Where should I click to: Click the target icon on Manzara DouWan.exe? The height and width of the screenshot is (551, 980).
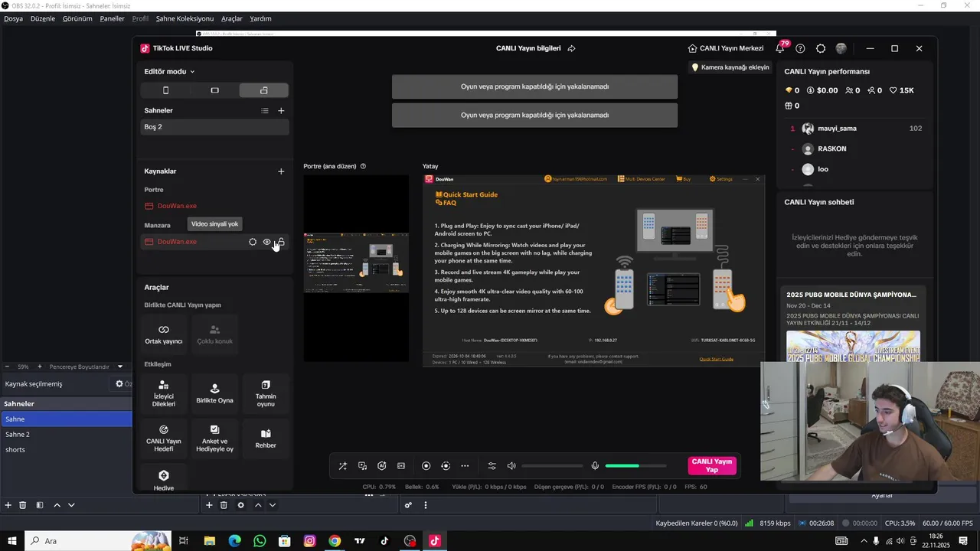point(253,242)
